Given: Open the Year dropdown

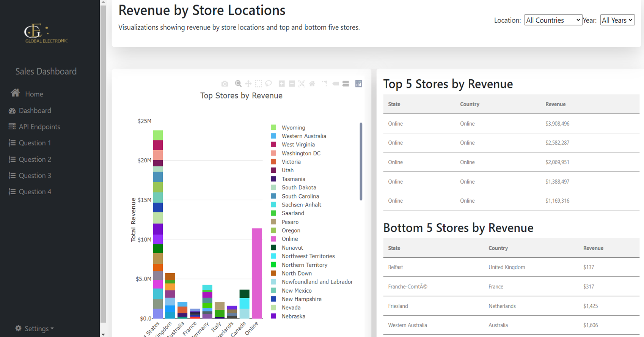Looking at the screenshot, I should click(617, 20).
